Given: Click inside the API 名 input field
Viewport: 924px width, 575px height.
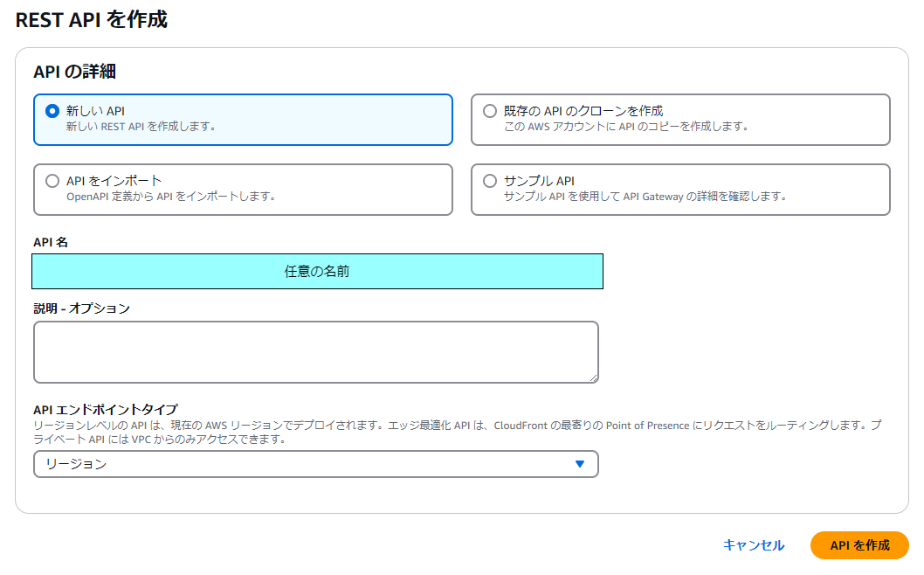Looking at the screenshot, I should click(318, 271).
